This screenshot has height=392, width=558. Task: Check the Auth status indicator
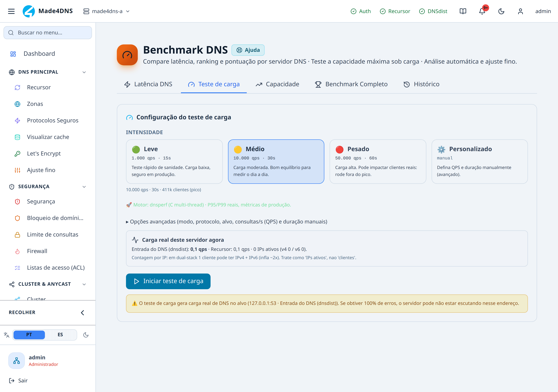361,11
